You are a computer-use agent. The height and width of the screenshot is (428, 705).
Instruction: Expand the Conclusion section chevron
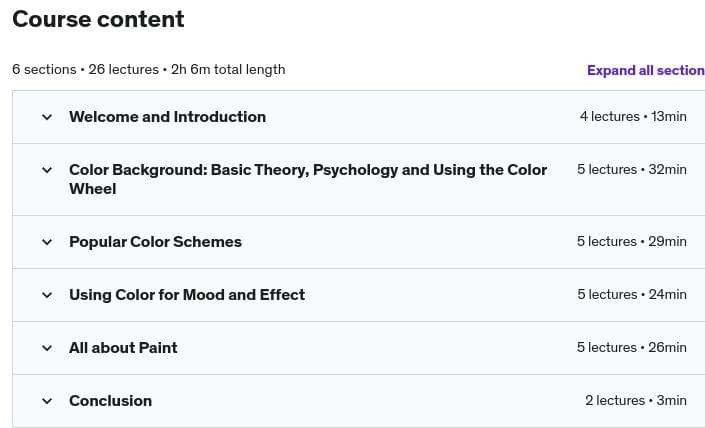click(x=46, y=401)
